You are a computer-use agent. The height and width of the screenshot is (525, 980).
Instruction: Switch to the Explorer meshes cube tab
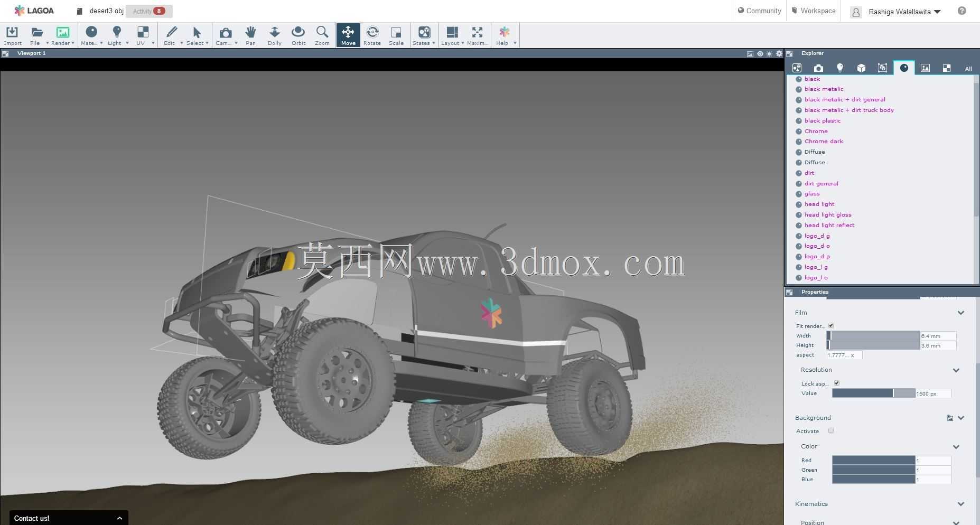pos(861,68)
